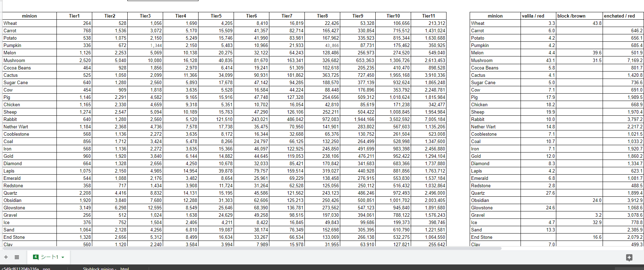Viewport: 644px width, 270px height.
Task: Select Obsidian enchanted value 3,912.9
Action: coord(623,200)
